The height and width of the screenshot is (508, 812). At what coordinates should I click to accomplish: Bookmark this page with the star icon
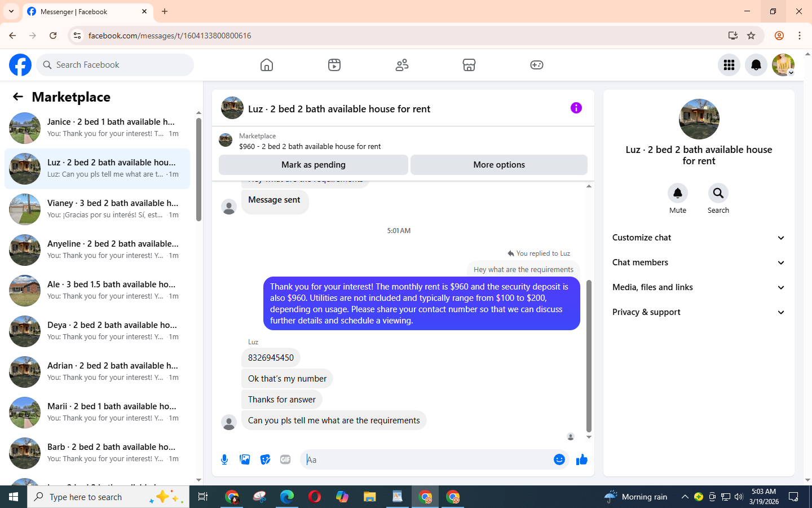click(x=751, y=36)
